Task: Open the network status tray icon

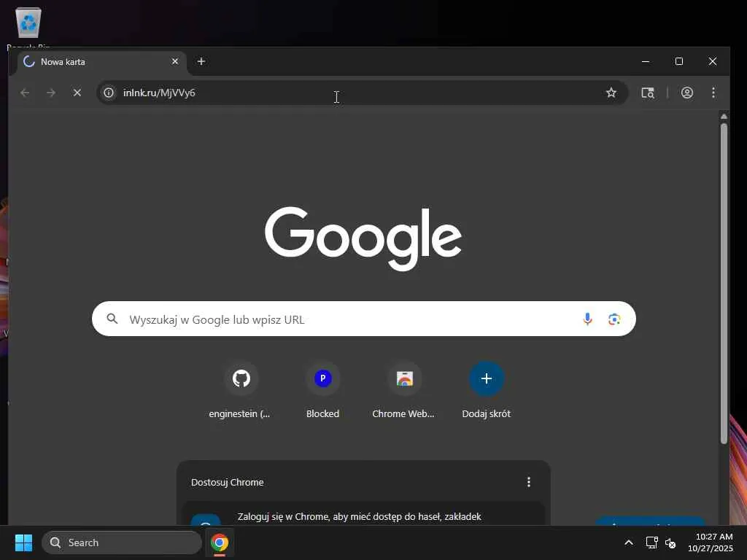Action: tap(651, 542)
